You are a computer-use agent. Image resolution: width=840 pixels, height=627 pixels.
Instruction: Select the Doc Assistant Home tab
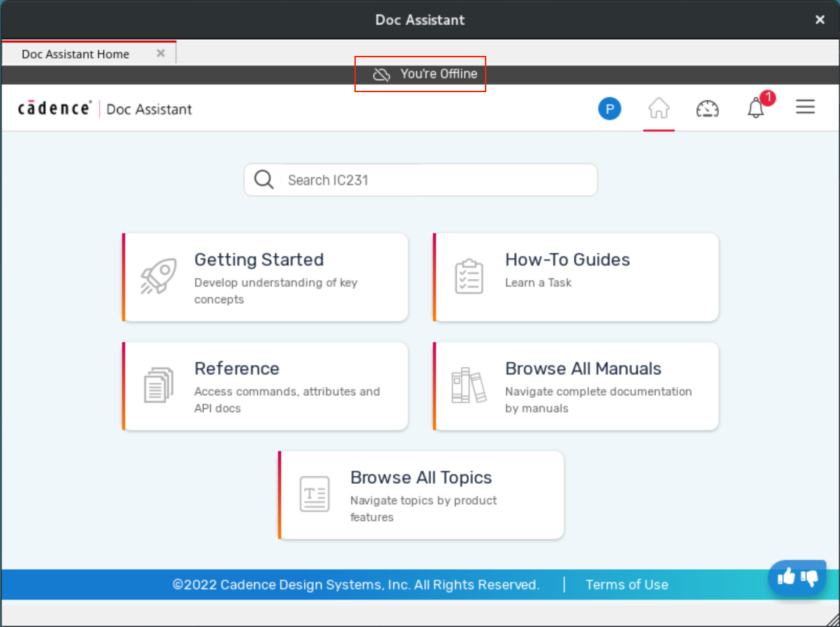click(x=75, y=54)
